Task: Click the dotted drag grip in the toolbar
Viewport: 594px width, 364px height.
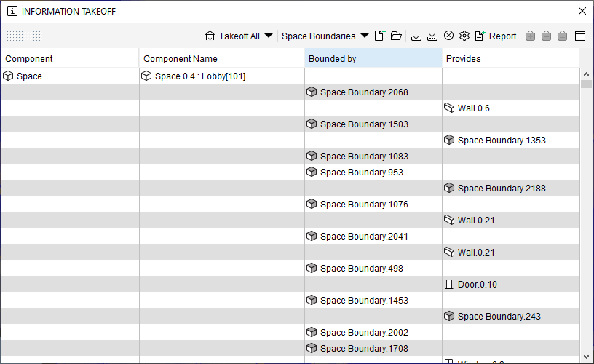Action: 23,36
